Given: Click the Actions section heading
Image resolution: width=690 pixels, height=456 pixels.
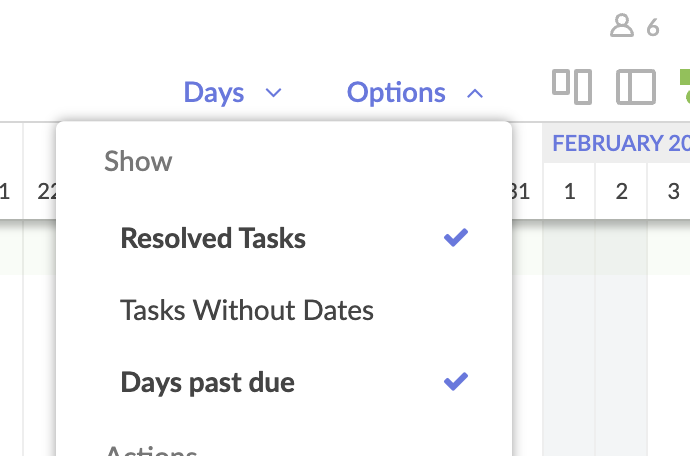Looking at the screenshot, I should pyautogui.click(x=152, y=449).
